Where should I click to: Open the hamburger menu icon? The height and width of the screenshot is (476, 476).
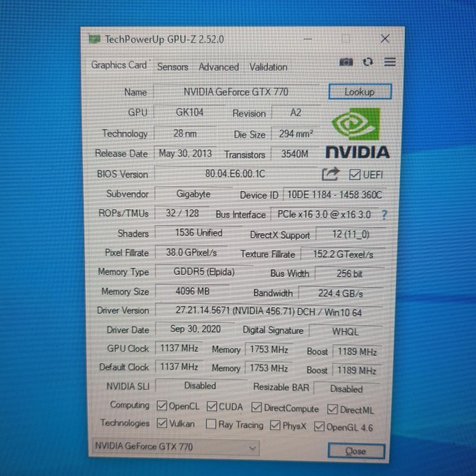(x=390, y=62)
